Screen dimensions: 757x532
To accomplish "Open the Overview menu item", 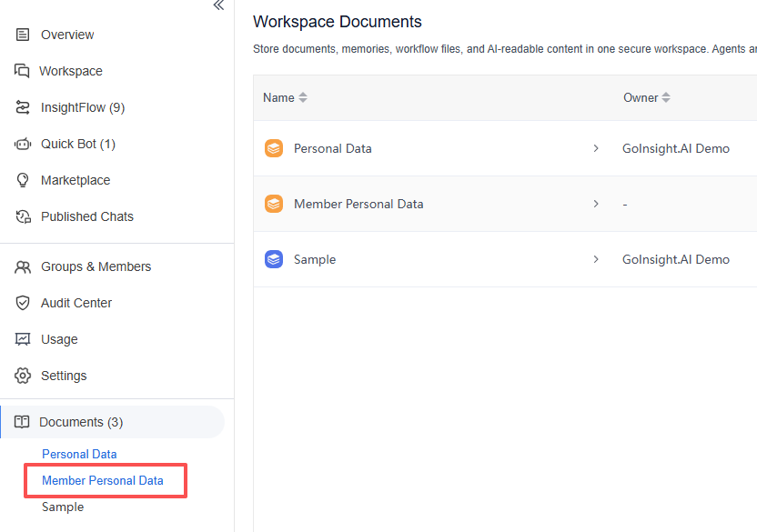I will point(67,35).
